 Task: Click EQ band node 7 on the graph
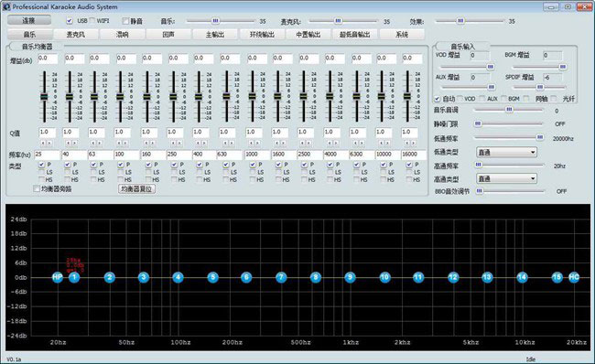(x=281, y=277)
